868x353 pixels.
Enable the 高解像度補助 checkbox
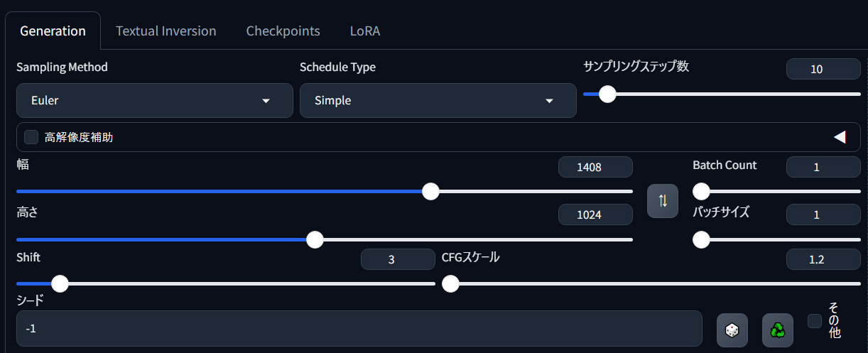31,137
